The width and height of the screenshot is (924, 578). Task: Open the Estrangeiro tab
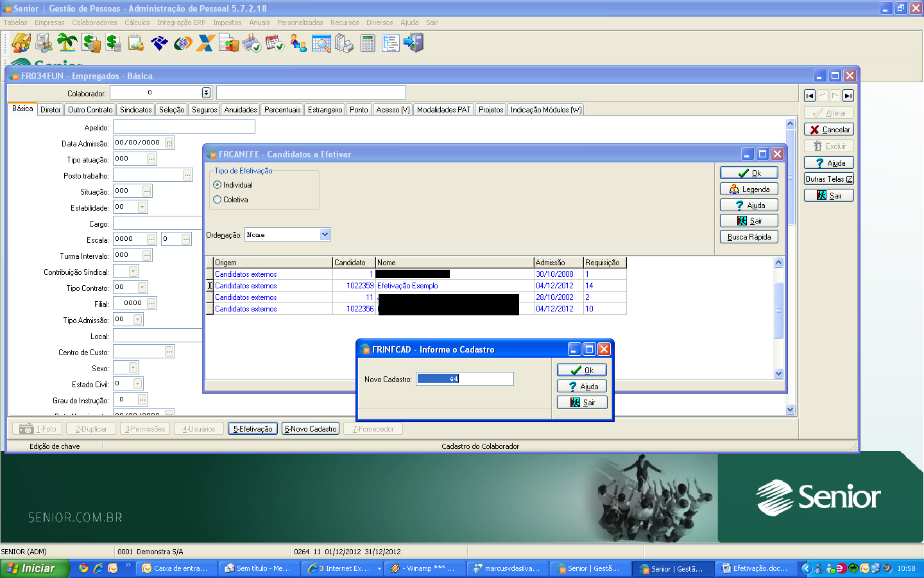click(x=325, y=110)
